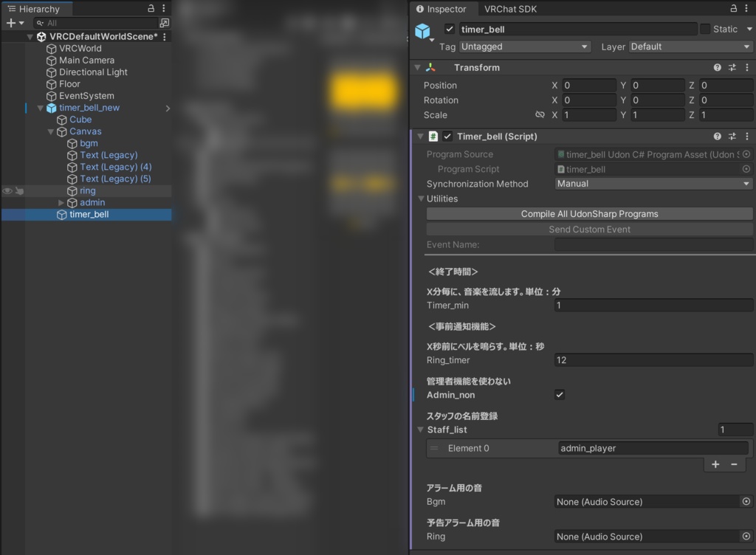756x555 pixels.
Task: Collapse the Canvas object tree
Action: [51, 131]
